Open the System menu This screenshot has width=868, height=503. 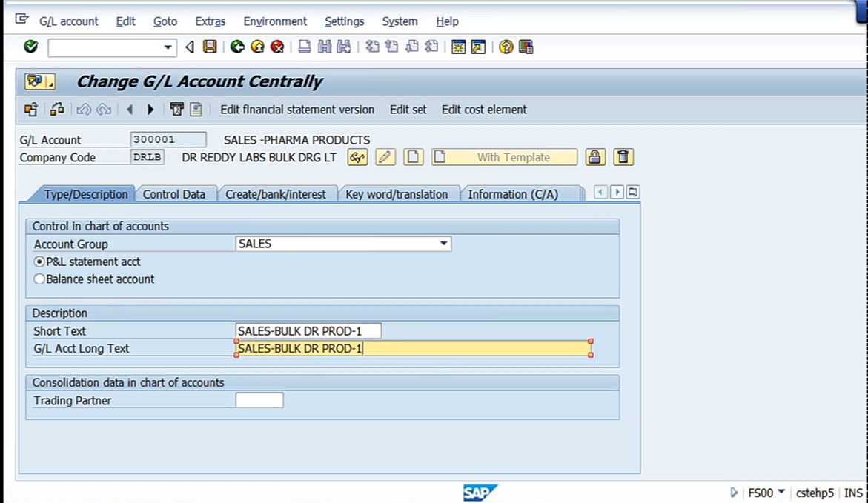coord(400,21)
